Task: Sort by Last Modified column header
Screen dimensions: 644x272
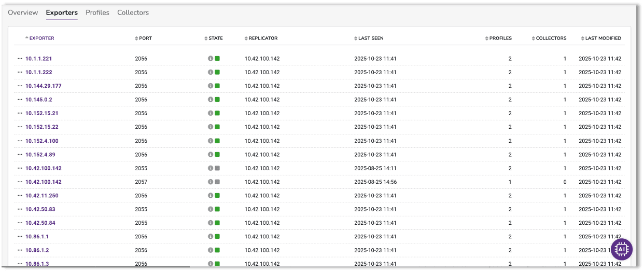Action: (x=603, y=38)
